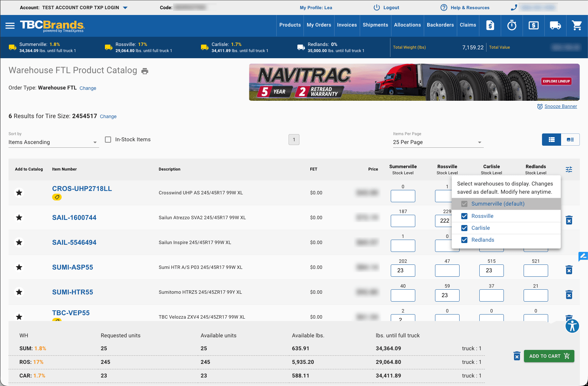Star SUMI-HTR55 to add to catalog

pyautogui.click(x=19, y=292)
